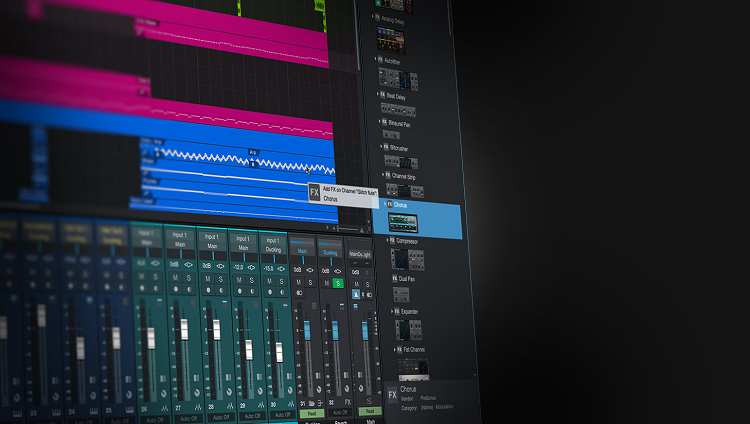Enable input monitoring on channel 30

click(x=282, y=292)
